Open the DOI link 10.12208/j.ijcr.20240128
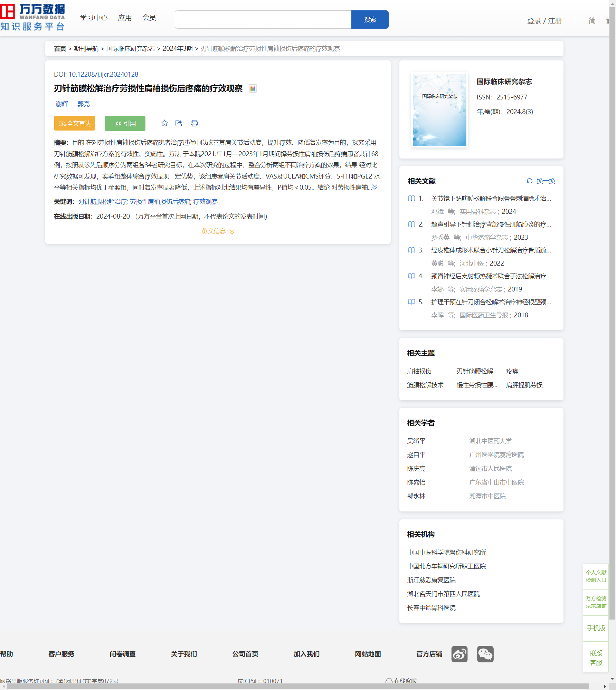 (103, 74)
